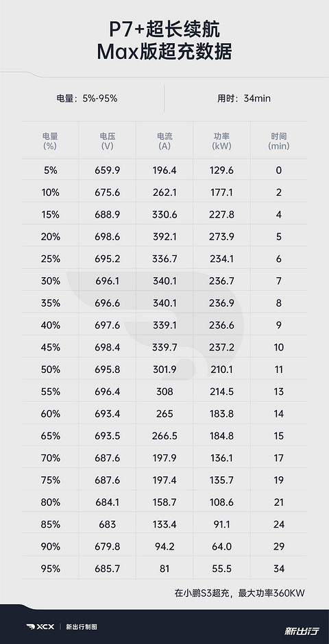Click the 在小鹏S3超充 footnote text
329x644 pixels.
[202, 593]
